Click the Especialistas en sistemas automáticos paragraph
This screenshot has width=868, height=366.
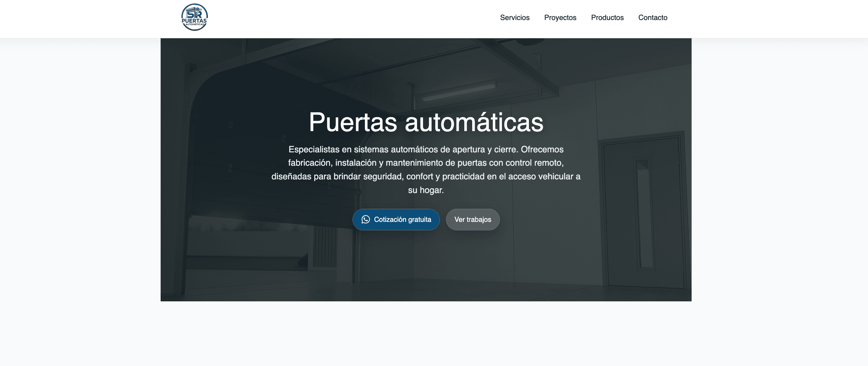pyautogui.click(x=426, y=170)
